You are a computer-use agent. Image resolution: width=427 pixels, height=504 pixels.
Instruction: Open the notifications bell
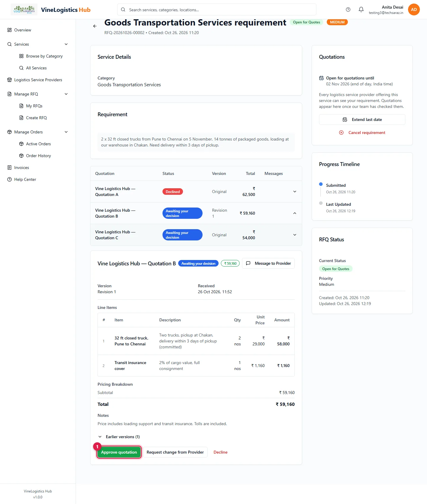(x=361, y=9)
